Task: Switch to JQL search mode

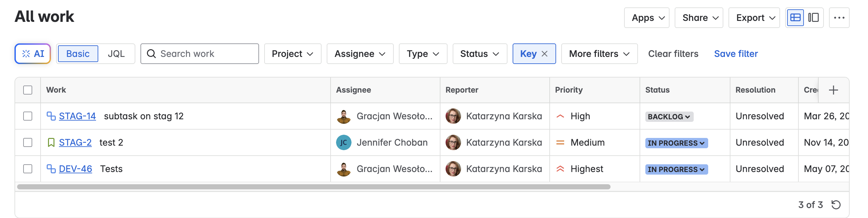Action: [x=116, y=54]
